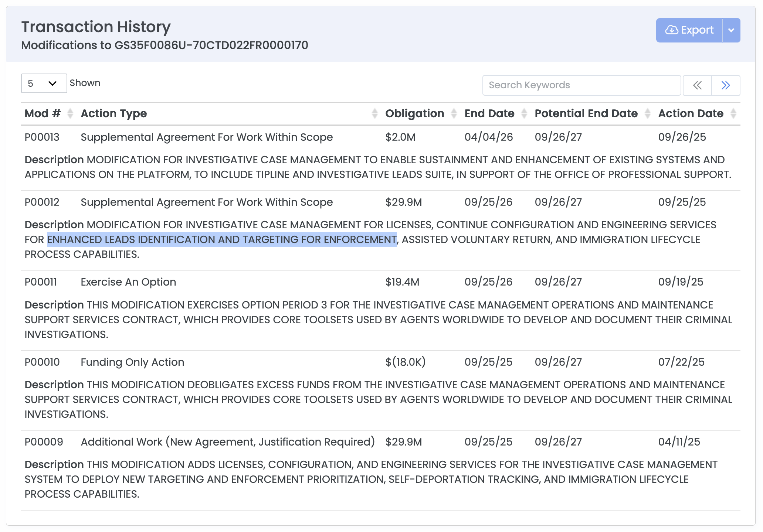Open the Export options dropdown arrow
The height and width of the screenshot is (532, 763).
(x=731, y=30)
